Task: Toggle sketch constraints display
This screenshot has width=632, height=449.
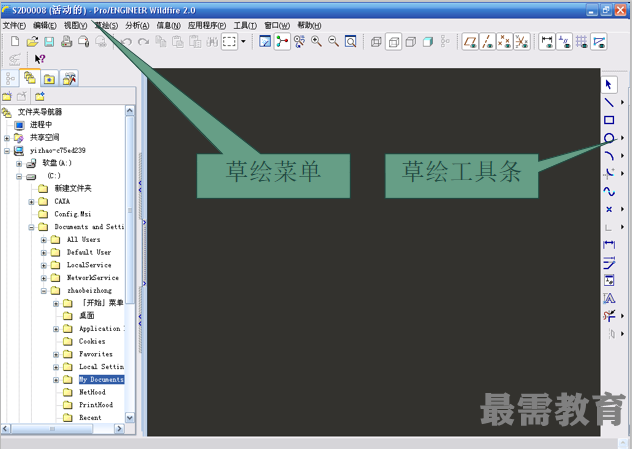Action: click(x=564, y=42)
